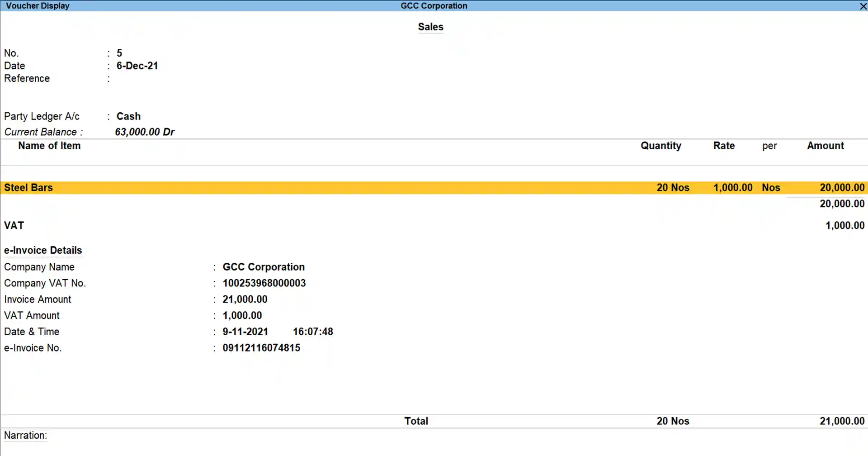Select the Company VAT No. value
This screenshot has width=868, height=456.
pyautogui.click(x=264, y=283)
